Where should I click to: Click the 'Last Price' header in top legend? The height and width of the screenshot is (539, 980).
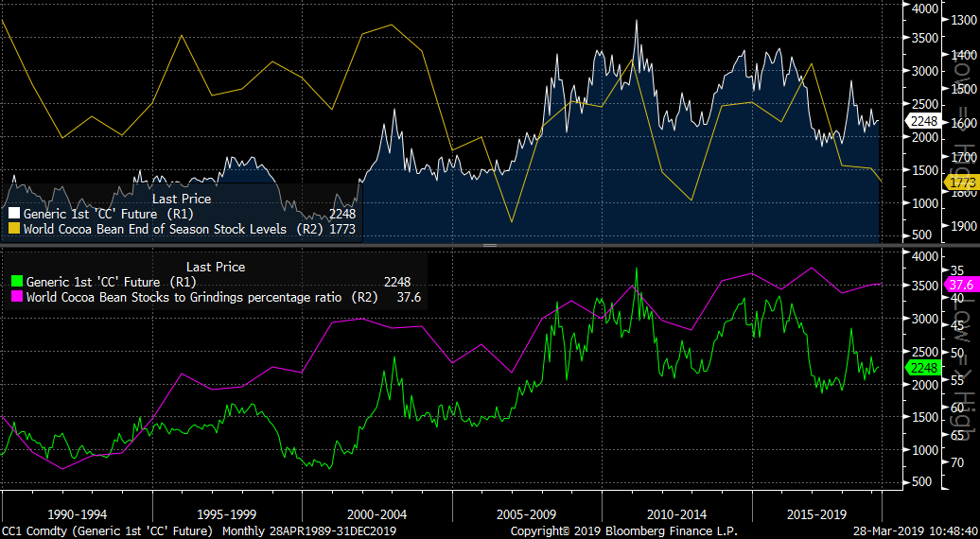coord(182,199)
